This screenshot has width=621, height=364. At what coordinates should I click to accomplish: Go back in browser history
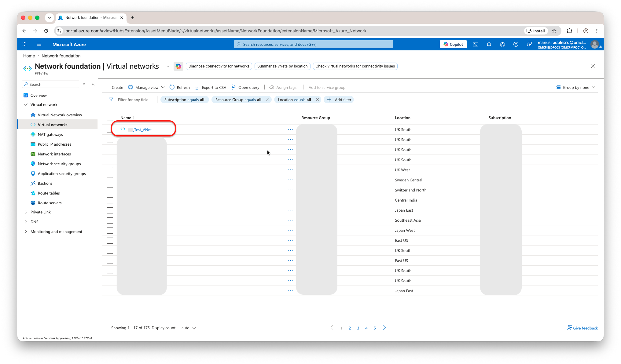pyautogui.click(x=24, y=31)
